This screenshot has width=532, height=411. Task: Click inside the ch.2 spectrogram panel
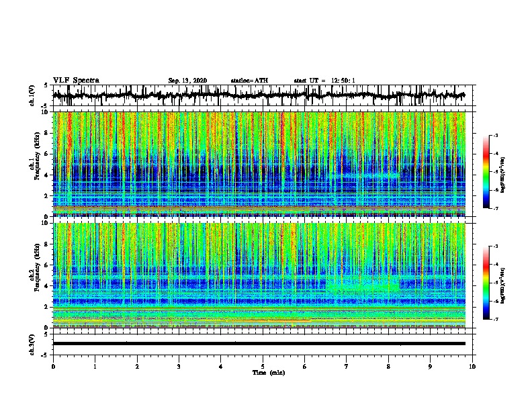point(259,275)
